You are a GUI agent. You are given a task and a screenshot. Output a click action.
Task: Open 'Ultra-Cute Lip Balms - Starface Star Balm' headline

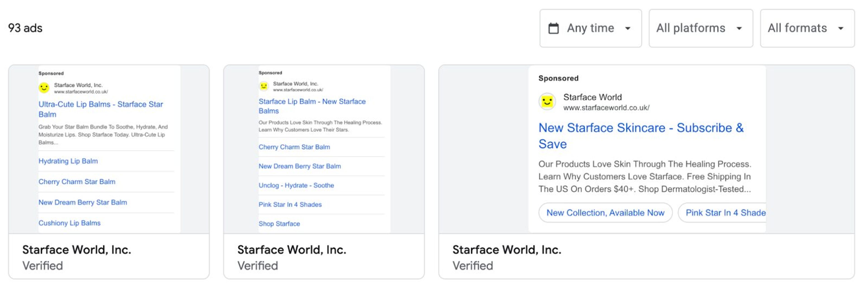click(100, 109)
